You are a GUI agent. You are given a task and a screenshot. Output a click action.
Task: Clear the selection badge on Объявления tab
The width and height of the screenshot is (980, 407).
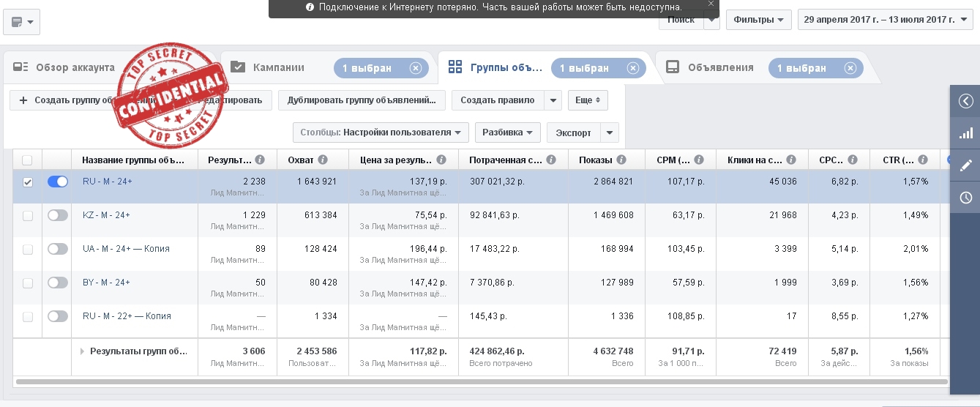pyautogui.click(x=850, y=68)
